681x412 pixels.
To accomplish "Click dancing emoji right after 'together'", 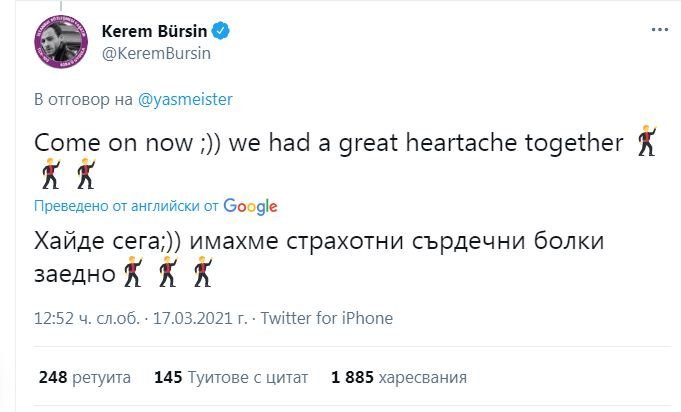I will (x=647, y=142).
